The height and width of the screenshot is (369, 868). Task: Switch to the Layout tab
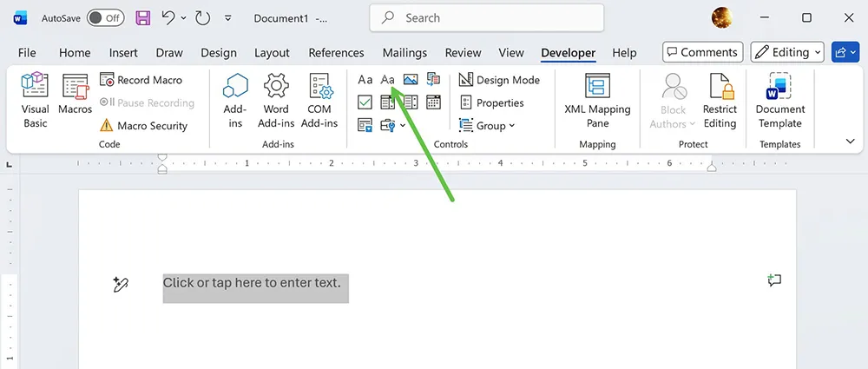point(272,53)
